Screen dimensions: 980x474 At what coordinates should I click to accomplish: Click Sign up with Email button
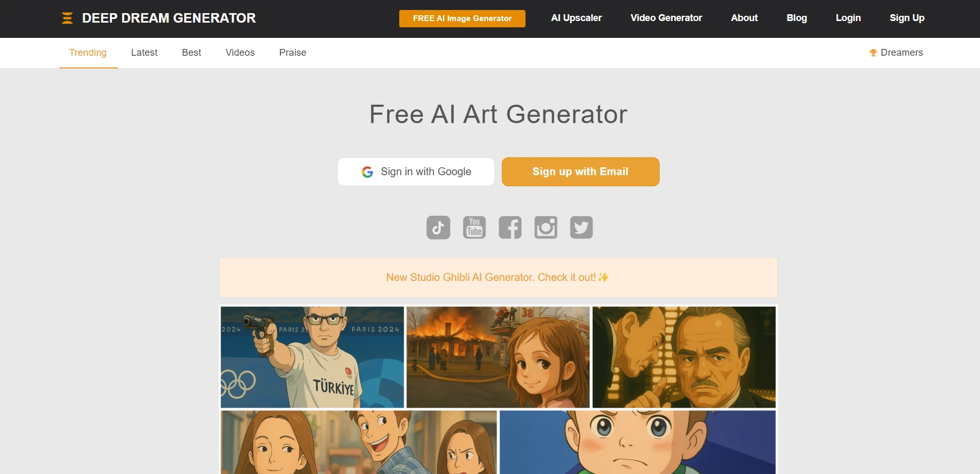click(581, 172)
